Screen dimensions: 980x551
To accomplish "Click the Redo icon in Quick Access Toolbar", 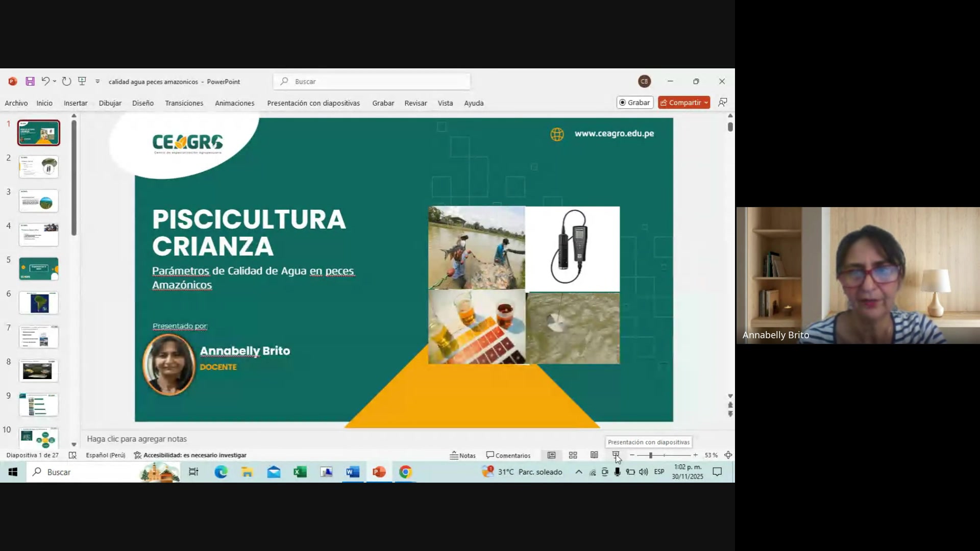I will point(66,81).
